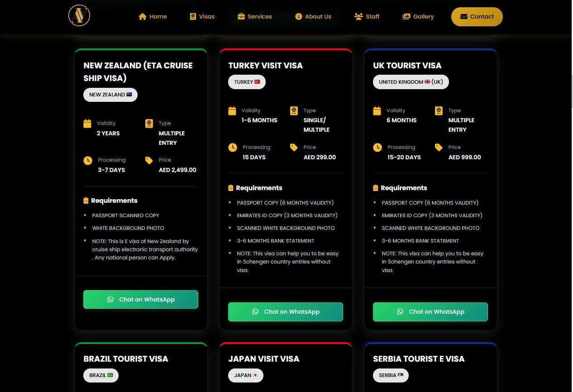Click the AV logo in the header
The width and height of the screenshot is (573, 392).
click(x=79, y=16)
